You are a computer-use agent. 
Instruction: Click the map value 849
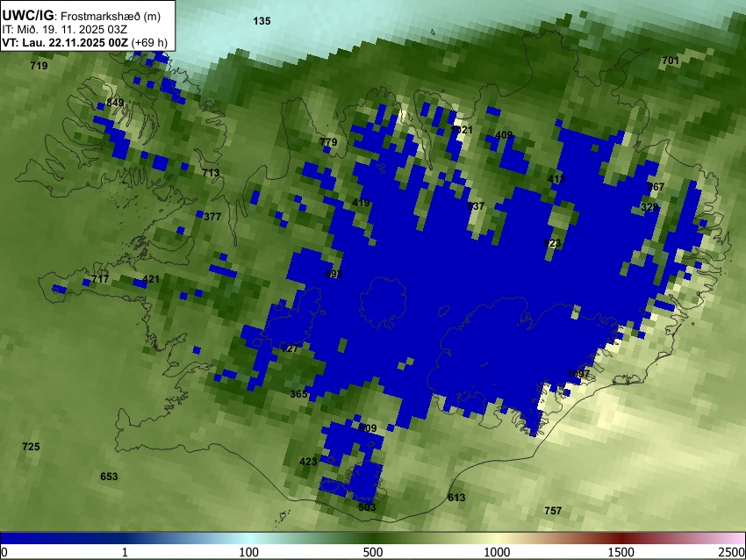(x=115, y=103)
